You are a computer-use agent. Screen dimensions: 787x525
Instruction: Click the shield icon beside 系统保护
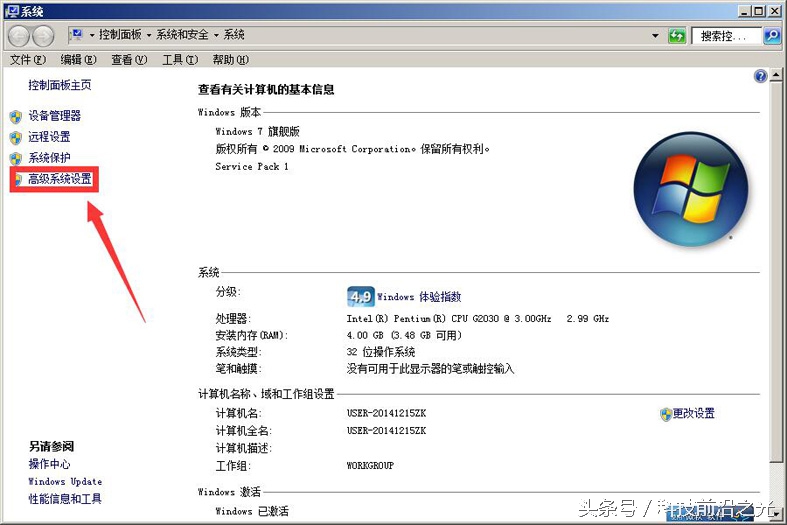pyautogui.click(x=16, y=159)
